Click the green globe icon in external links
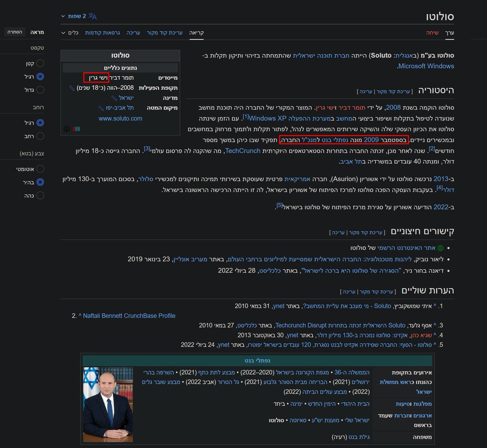The height and width of the screenshot is (448, 487). [440, 248]
